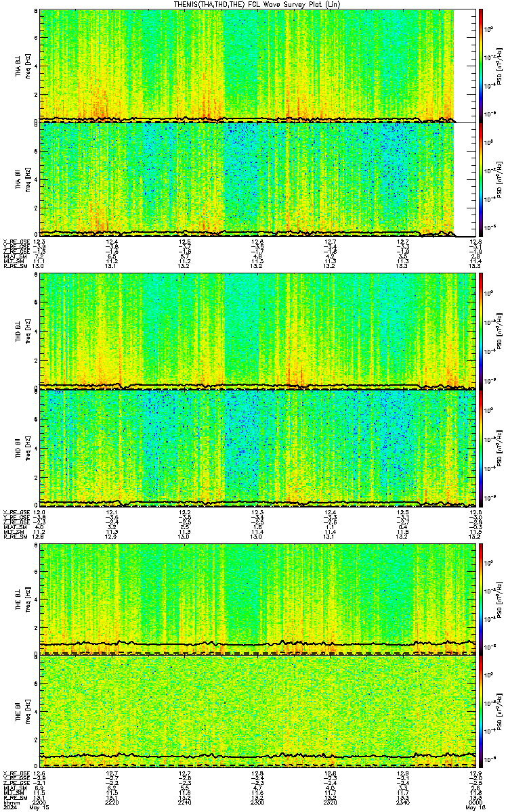Select the THD B-parallel spectrogram panel
Screen dimensions: 508x812
point(257,448)
